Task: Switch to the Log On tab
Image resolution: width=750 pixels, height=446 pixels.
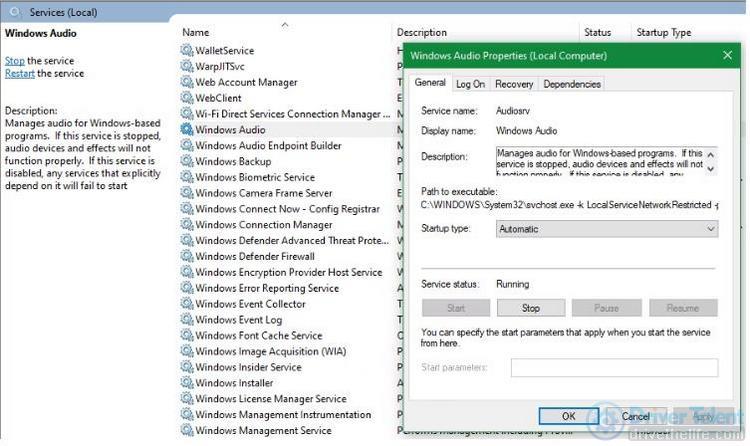Action: click(470, 84)
